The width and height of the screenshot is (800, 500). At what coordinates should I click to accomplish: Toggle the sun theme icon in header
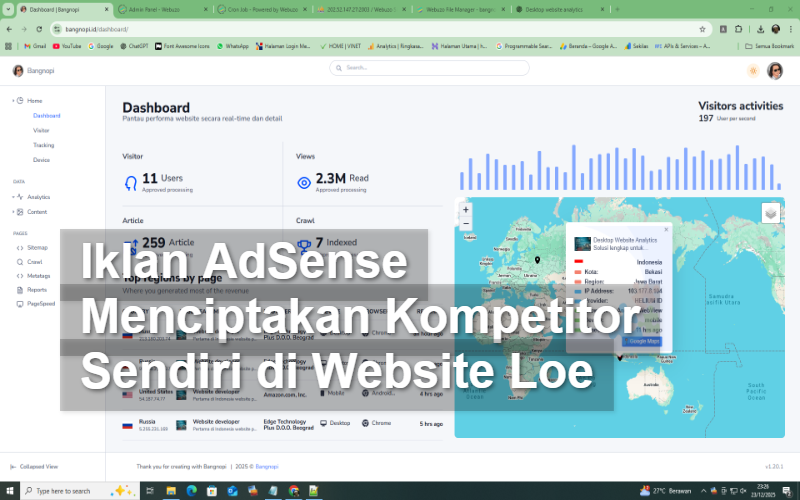(752, 71)
